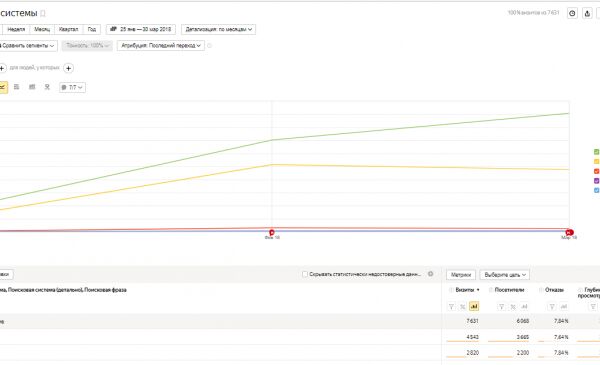
Task: Select Месяц period tab
Action: coord(42,29)
